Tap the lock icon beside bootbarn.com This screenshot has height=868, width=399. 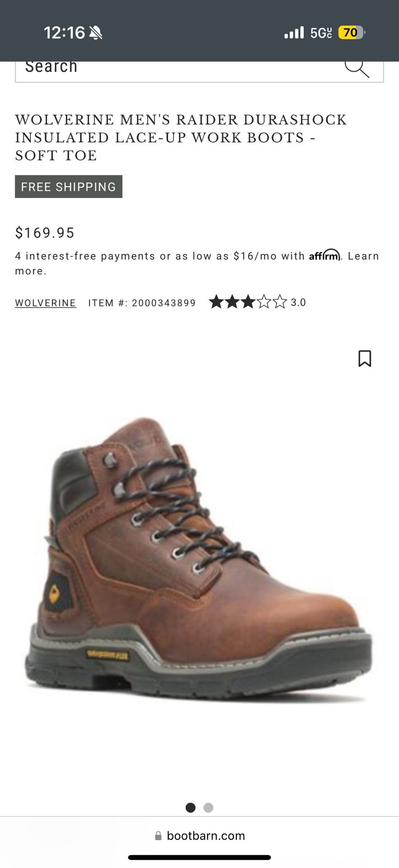(x=158, y=836)
